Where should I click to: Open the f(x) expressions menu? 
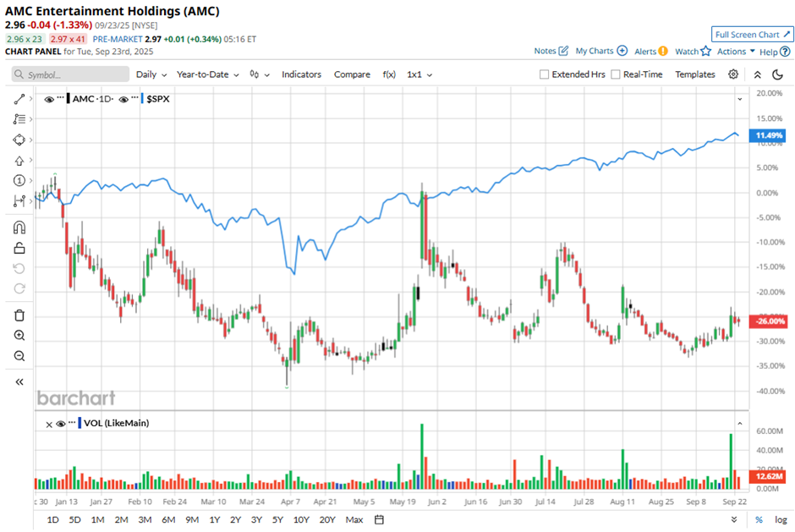(x=389, y=74)
